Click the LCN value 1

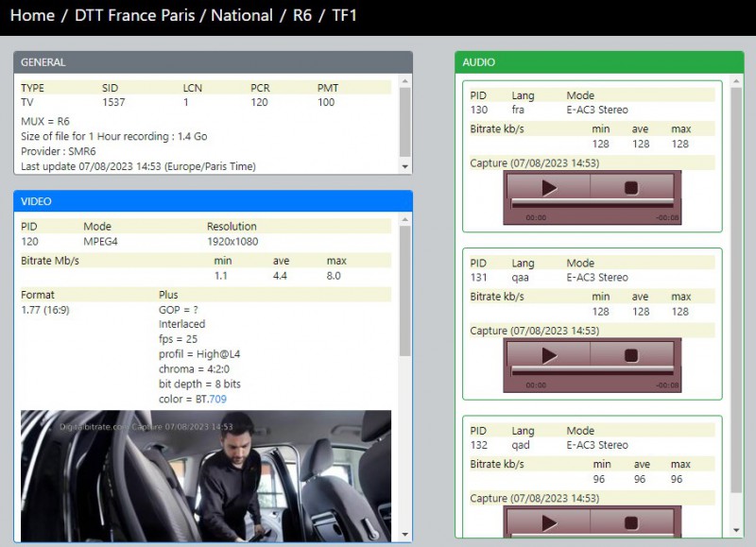tap(185, 102)
